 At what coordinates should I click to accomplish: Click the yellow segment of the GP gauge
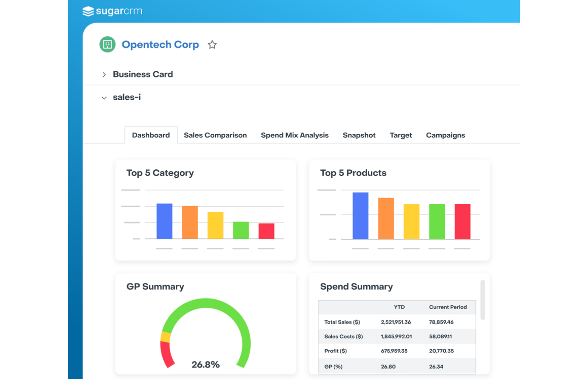(165, 337)
